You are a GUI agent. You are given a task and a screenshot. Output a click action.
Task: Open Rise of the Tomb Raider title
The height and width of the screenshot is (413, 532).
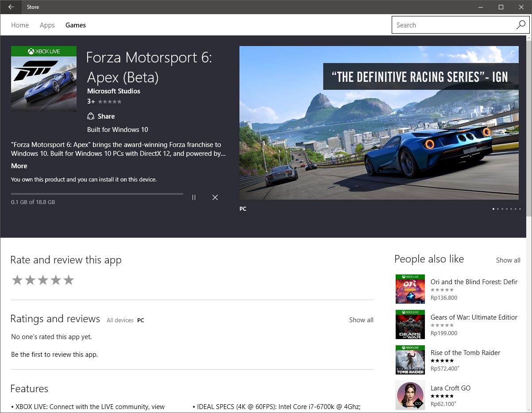[466, 353]
